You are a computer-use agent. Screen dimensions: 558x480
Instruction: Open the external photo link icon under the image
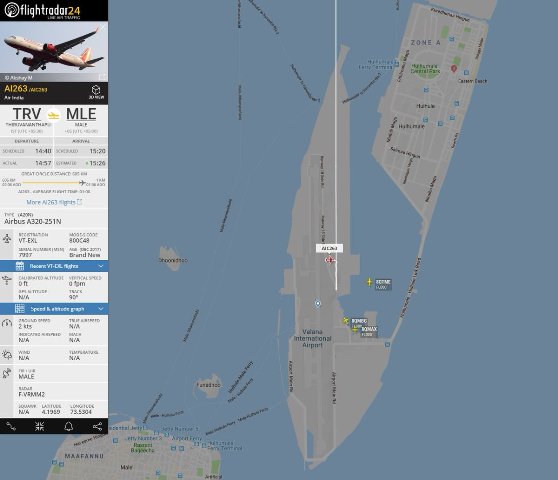(x=103, y=77)
